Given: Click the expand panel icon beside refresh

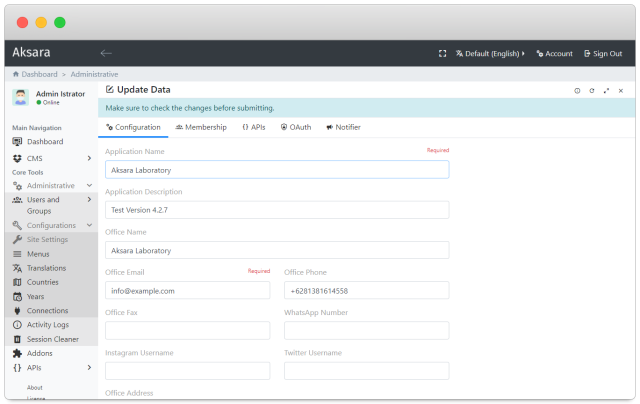Looking at the screenshot, I should 606,90.
